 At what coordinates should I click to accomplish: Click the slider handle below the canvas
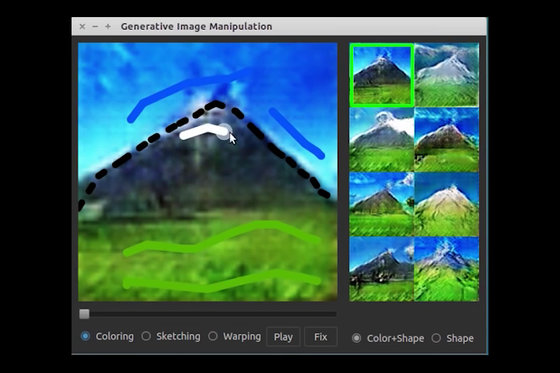click(x=84, y=314)
